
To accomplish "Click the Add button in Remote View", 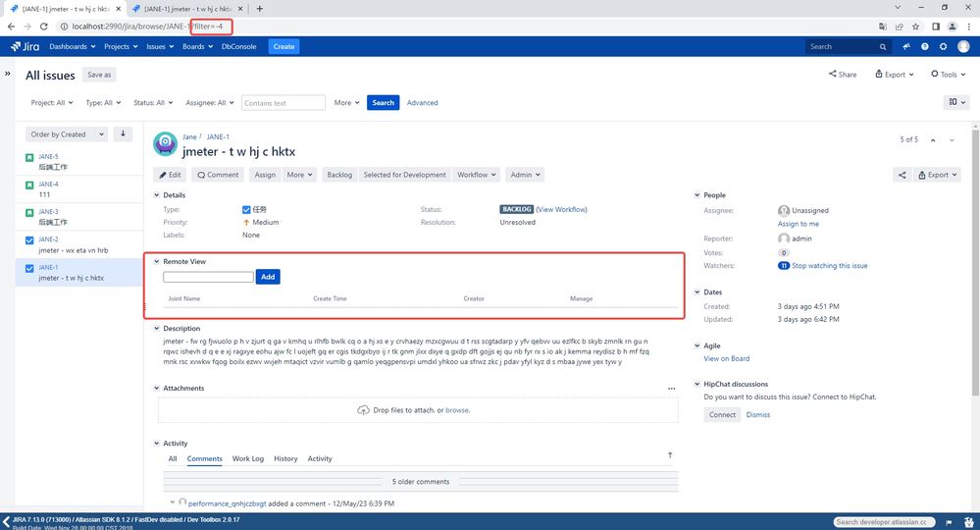I will click(268, 277).
